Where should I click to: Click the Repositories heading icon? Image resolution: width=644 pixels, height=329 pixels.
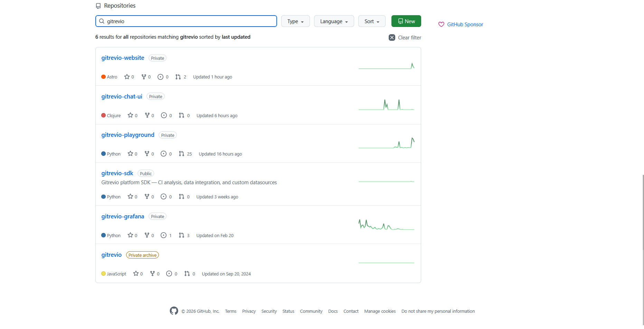(98, 6)
